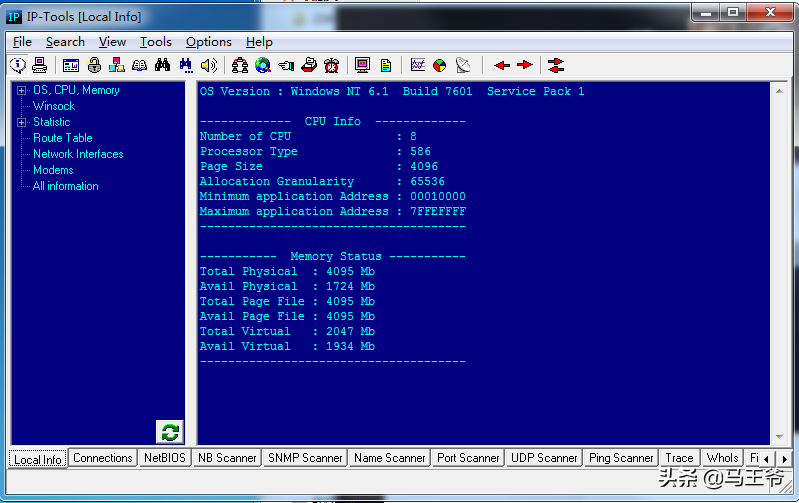The image size is (799, 503).
Task: Click the Avail Virtual 1934 Mb line
Action: (287, 347)
